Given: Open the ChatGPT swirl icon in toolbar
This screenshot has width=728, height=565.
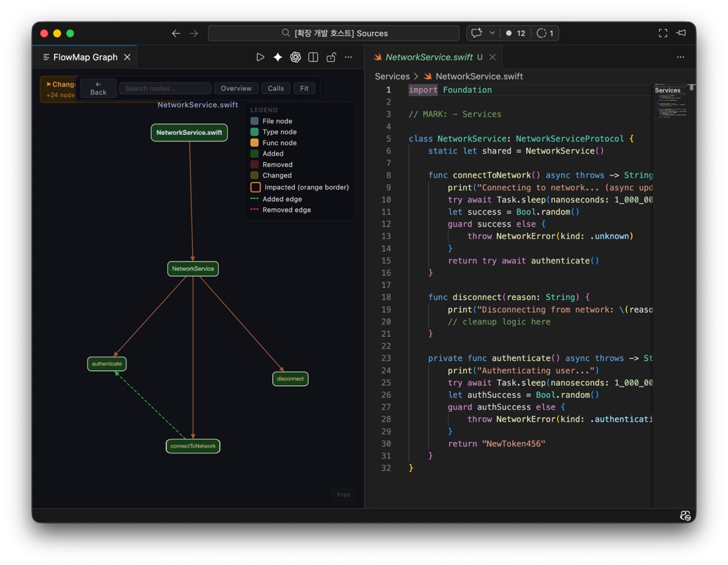Looking at the screenshot, I should tap(295, 57).
